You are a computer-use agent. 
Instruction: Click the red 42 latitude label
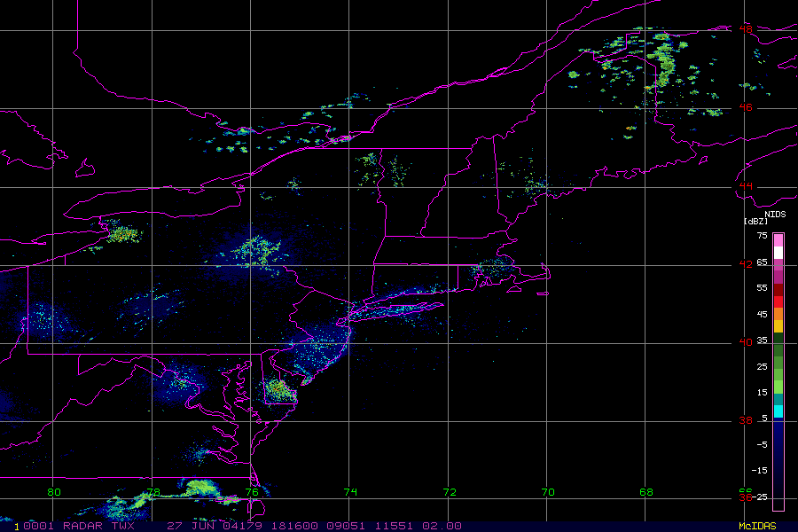coord(746,263)
